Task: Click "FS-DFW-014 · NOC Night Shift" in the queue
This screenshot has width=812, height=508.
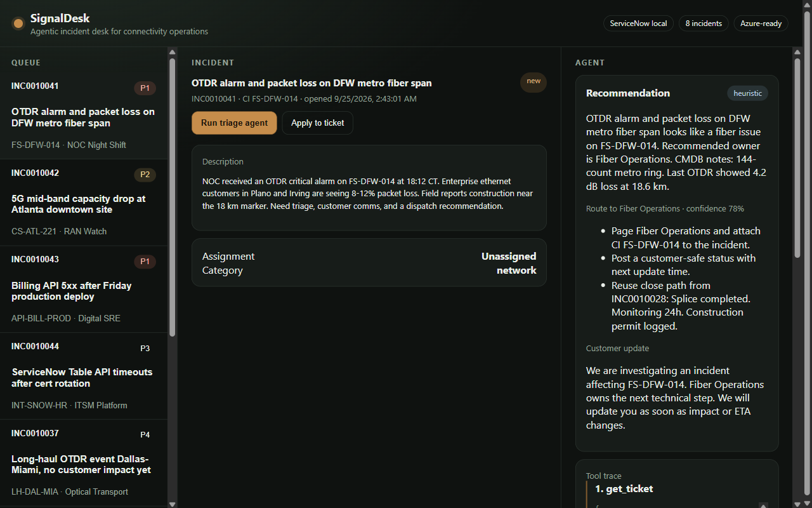Action: [x=69, y=145]
